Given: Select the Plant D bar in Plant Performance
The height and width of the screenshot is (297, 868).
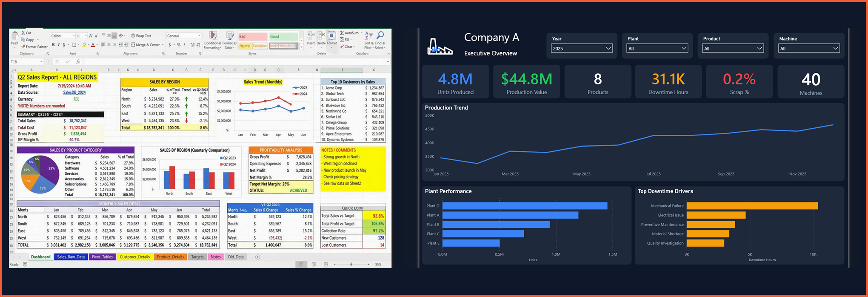Looking at the screenshot, I should point(525,206).
